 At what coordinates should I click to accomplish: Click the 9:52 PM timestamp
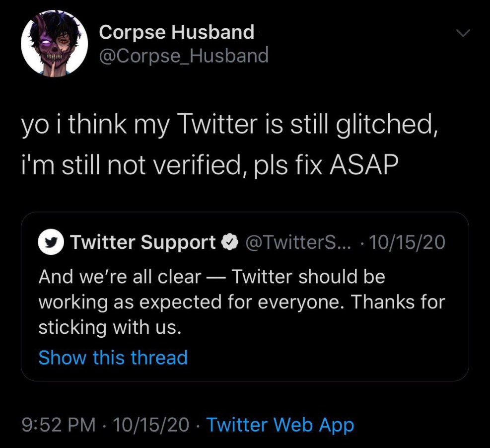[59, 425]
